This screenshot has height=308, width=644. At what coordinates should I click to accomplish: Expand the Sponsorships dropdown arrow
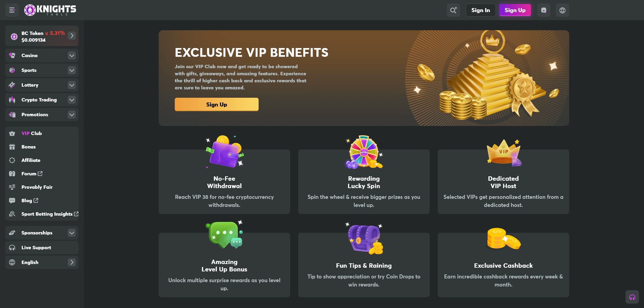(x=72, y=233)
